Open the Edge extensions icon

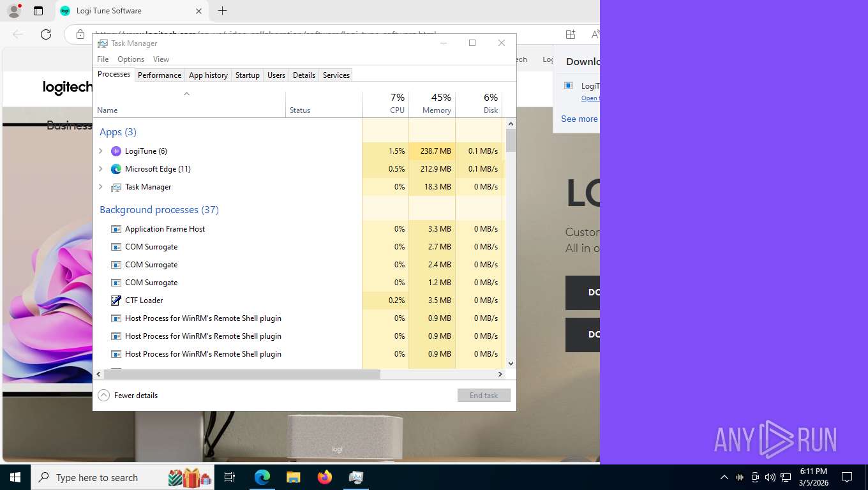coord(571,34)
